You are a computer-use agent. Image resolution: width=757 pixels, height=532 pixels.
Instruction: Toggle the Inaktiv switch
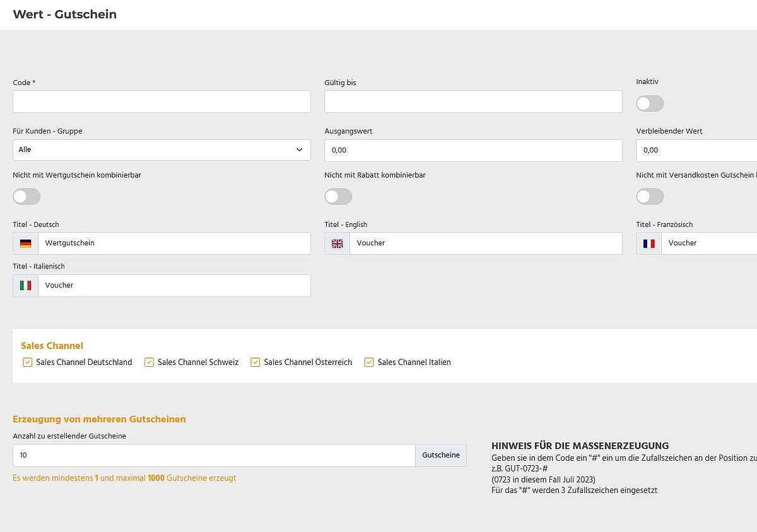coord(650,103)
